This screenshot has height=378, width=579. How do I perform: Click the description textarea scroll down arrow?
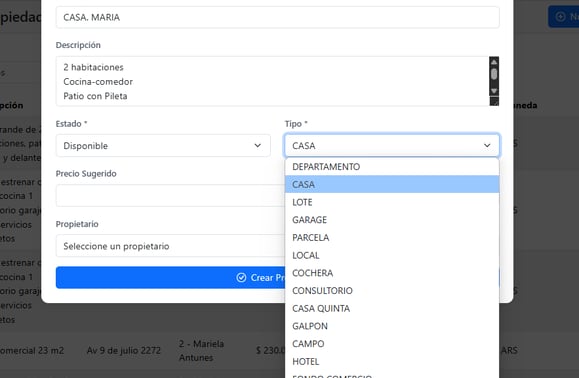point(494,91)
